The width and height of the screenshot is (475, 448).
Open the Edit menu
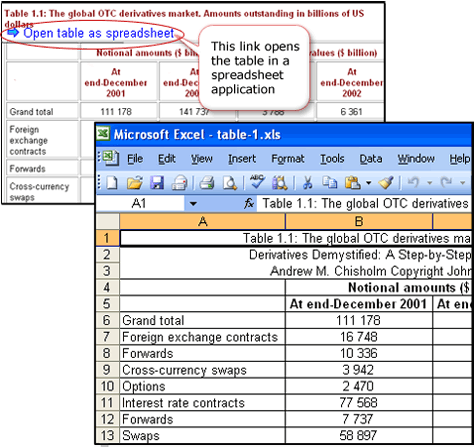coord(167,159)
